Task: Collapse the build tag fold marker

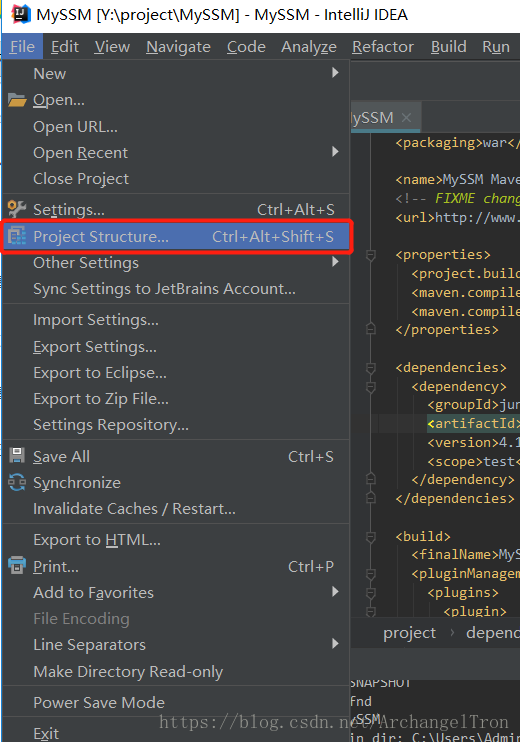Action: [371, 537]
